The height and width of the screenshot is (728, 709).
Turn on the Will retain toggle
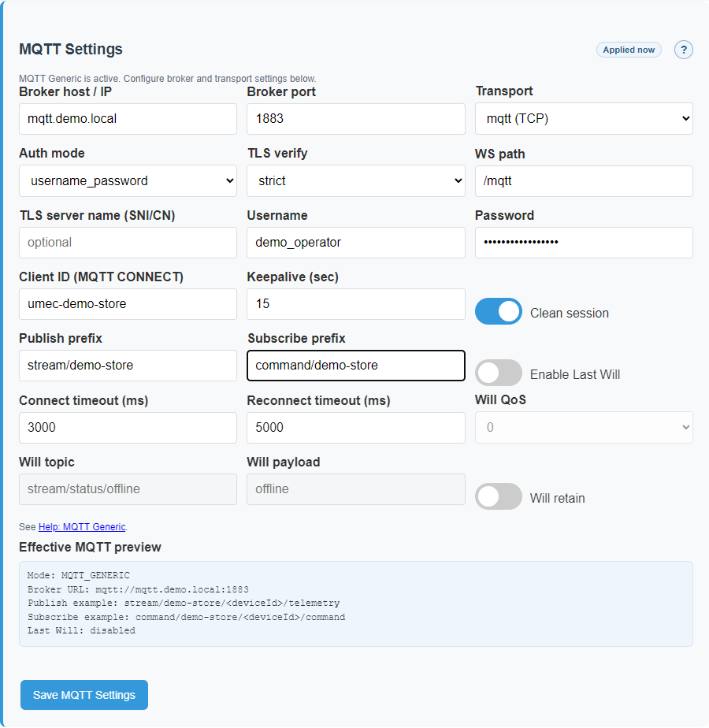point(498,497)
